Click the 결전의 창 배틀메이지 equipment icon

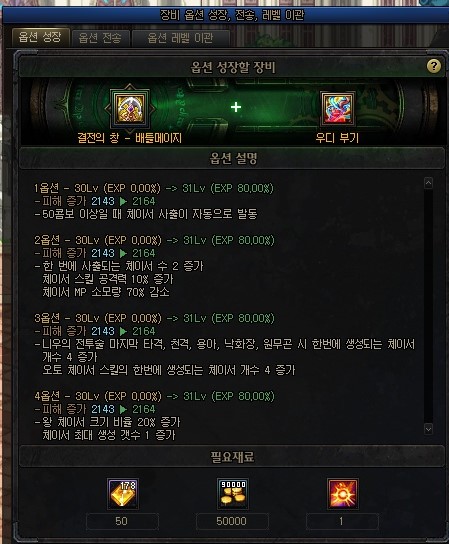(x=130, y=109)
